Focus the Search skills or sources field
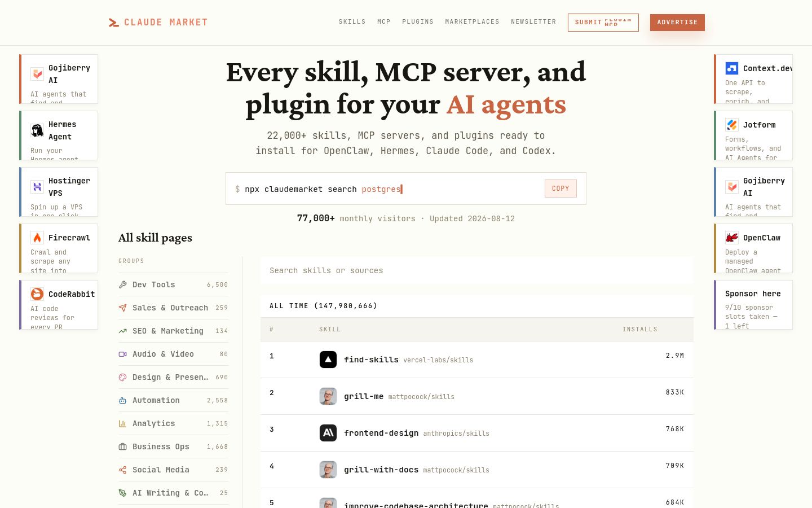The height and width of the screenshot is (508, 812). 477,271
